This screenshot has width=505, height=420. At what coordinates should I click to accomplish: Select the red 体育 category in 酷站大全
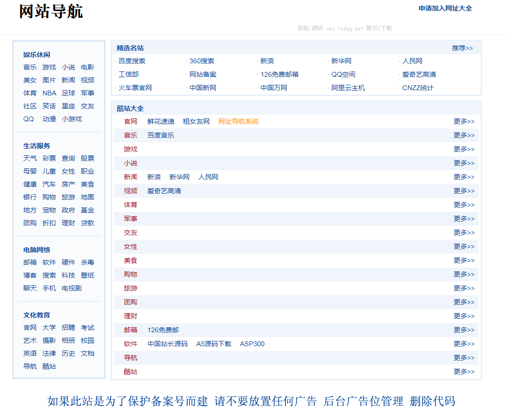tap(130, 205)
